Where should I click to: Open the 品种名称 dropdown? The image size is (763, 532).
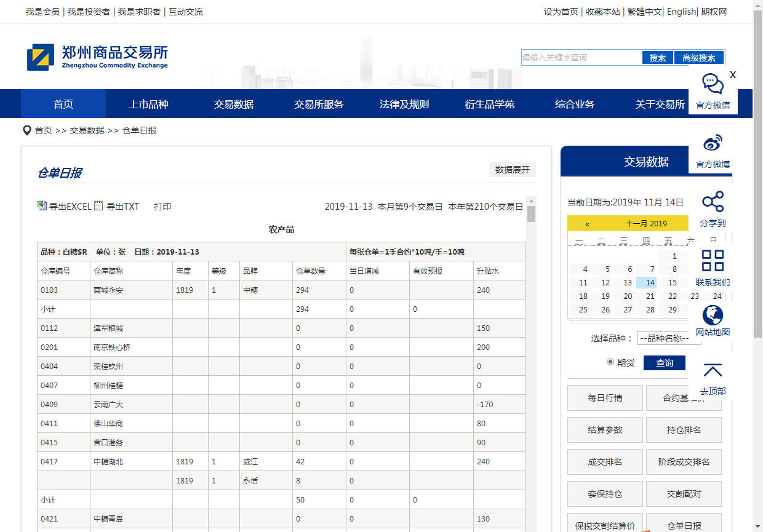tap(669, 338)
